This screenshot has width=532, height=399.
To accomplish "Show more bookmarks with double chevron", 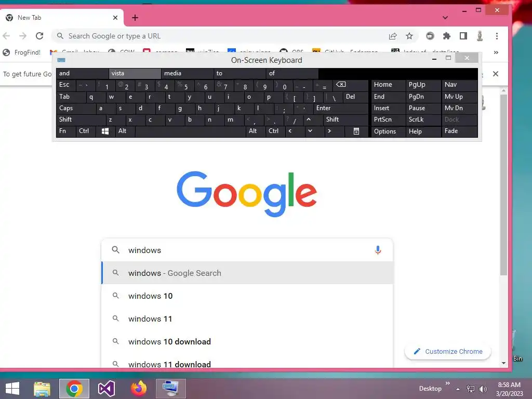I will pos(496,52).
